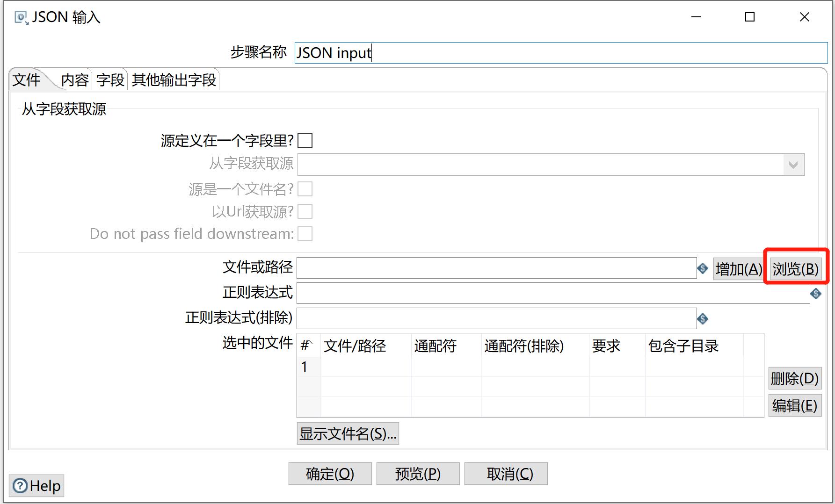Check 源定义在一个字段里? checkbox
Image resolution: width=835 pixels, height=504 pixels.
click(305, 140)
